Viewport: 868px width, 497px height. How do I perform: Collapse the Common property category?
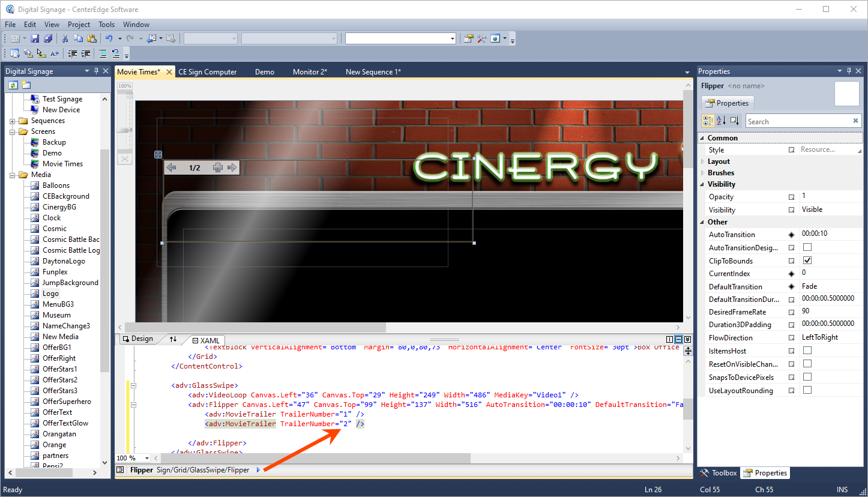702,138
